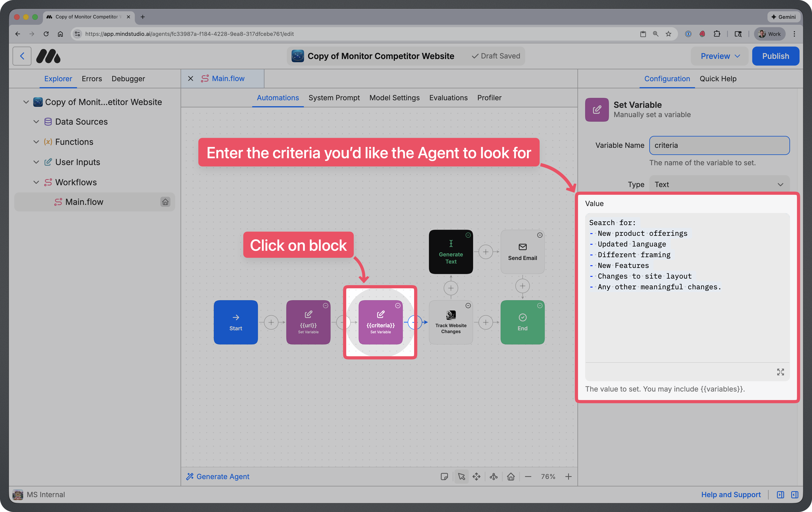This screenshot has width=812, height=512.
Task: Open the Help and Support link
Action: [731, 494]
